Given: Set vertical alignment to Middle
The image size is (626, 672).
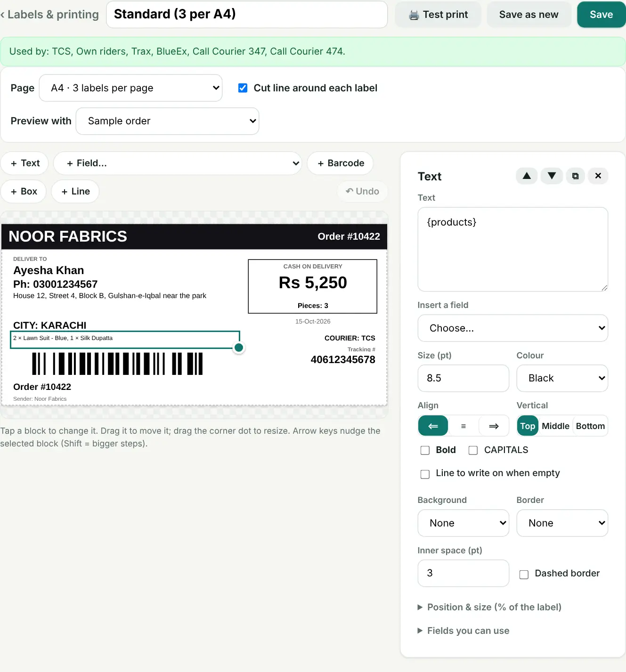Looking at the screenshot, I should [x=555, y=426].
